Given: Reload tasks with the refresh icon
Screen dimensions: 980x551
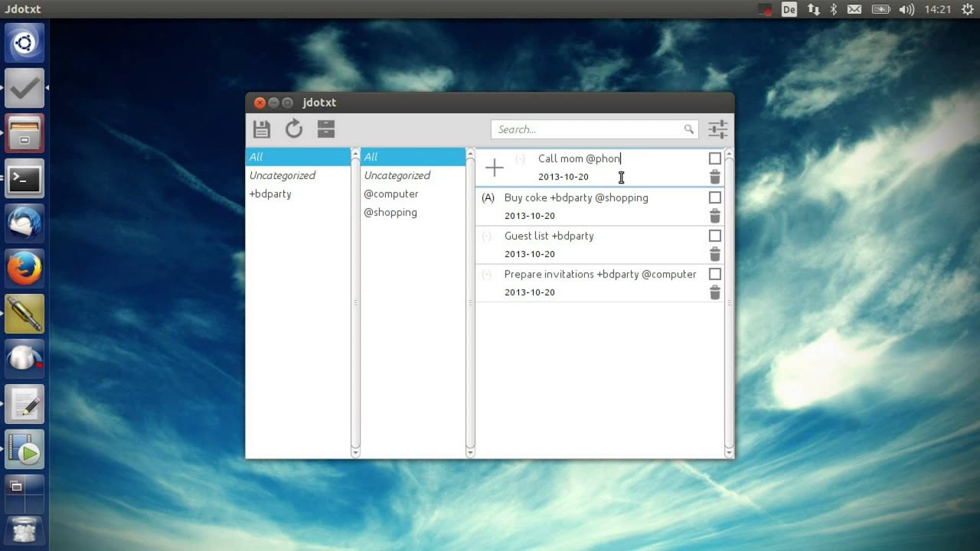Looking at the screenshot, I should coord(294,129).
